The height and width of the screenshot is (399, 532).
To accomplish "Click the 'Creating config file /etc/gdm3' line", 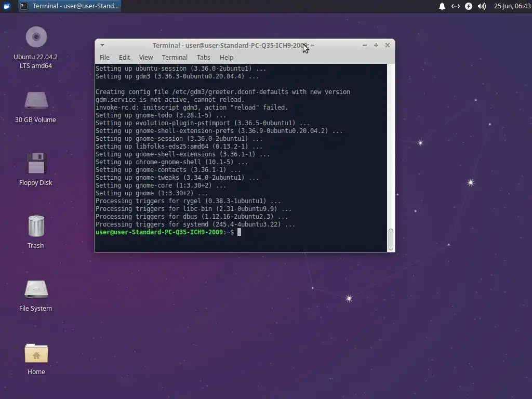I will [x=222, y=91].
